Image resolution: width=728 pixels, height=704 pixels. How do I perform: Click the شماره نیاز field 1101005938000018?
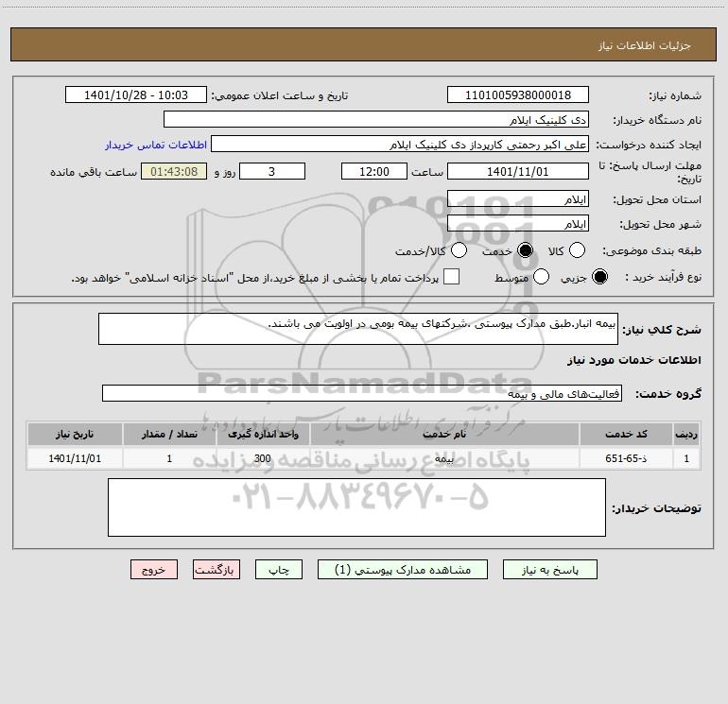[x=518, y=94]
